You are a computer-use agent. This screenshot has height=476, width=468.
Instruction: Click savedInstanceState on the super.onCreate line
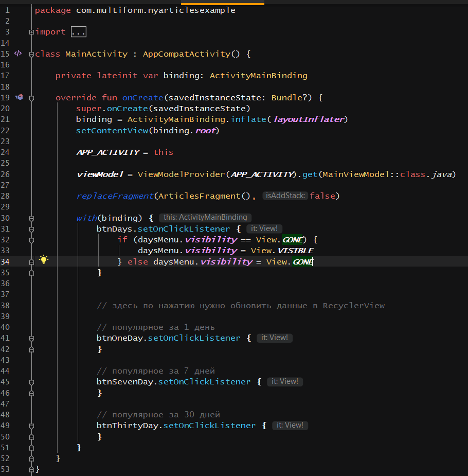[199, 109]
